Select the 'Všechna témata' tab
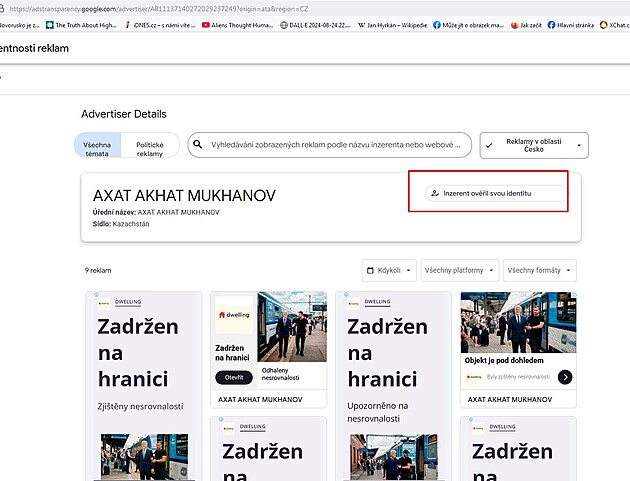Screen dimensions: 630x481 (x=97, y=145)
